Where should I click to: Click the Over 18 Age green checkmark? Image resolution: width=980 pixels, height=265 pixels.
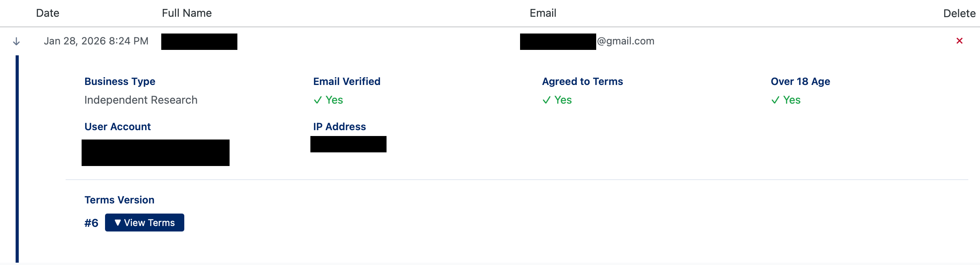775,100
